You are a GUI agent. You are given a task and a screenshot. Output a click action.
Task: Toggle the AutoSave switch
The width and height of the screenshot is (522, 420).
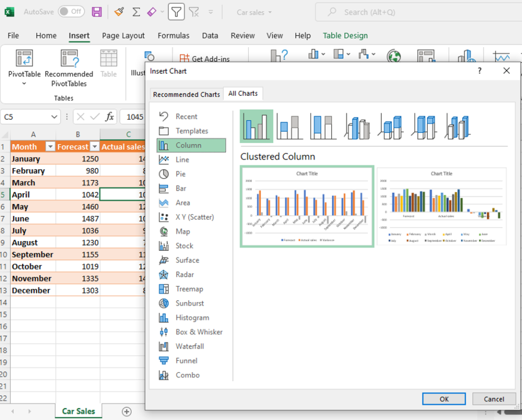click(71, 12)
